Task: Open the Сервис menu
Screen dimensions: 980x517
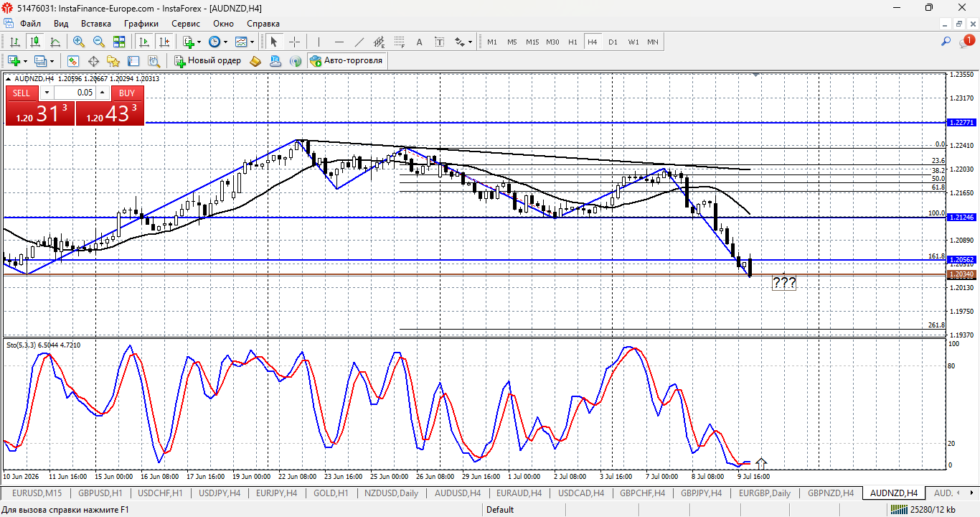Action: pos(186,24)
